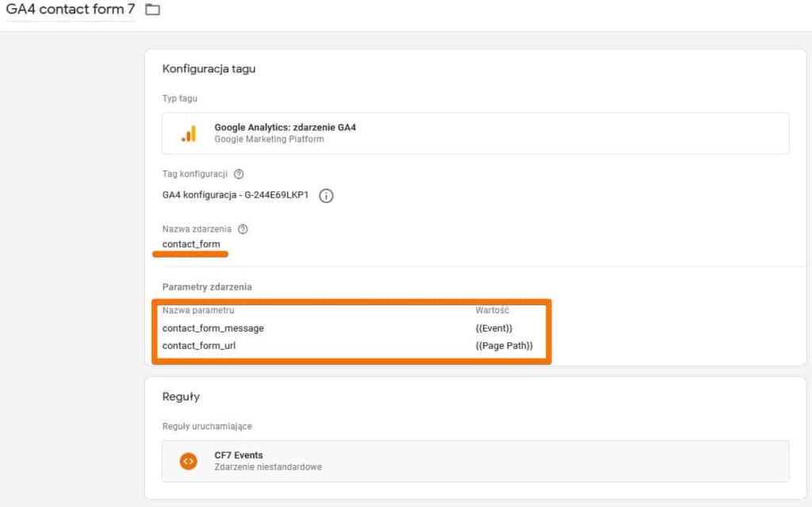Select the Google Analytics: zdarzenie GA4 tag type
Screen dimensions: 812x507
[285, 127]
